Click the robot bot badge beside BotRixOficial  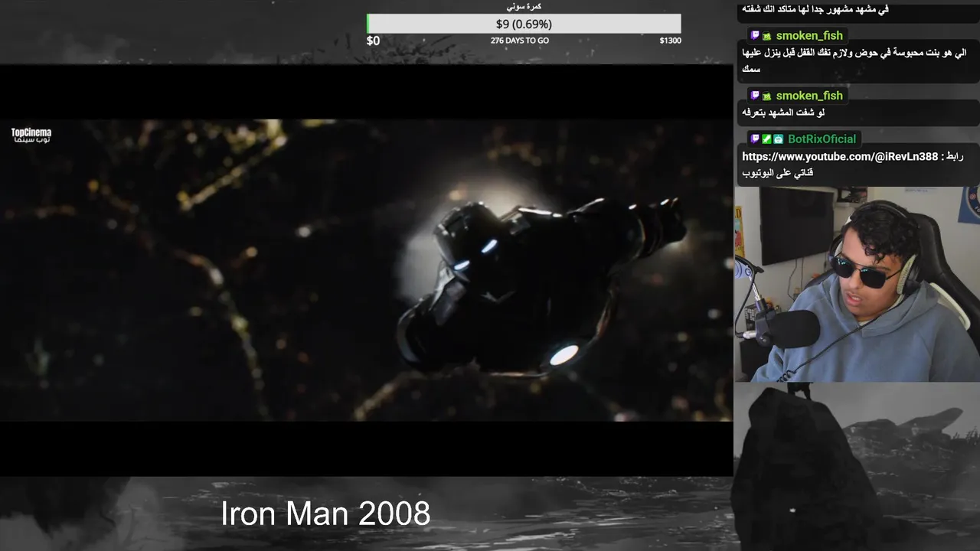pos(778,139)
